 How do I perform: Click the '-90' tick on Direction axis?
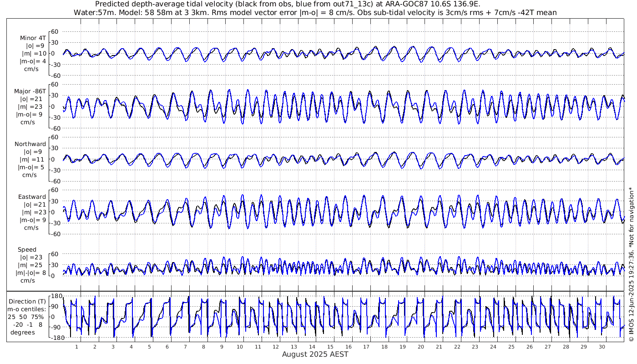coord(56,327)
